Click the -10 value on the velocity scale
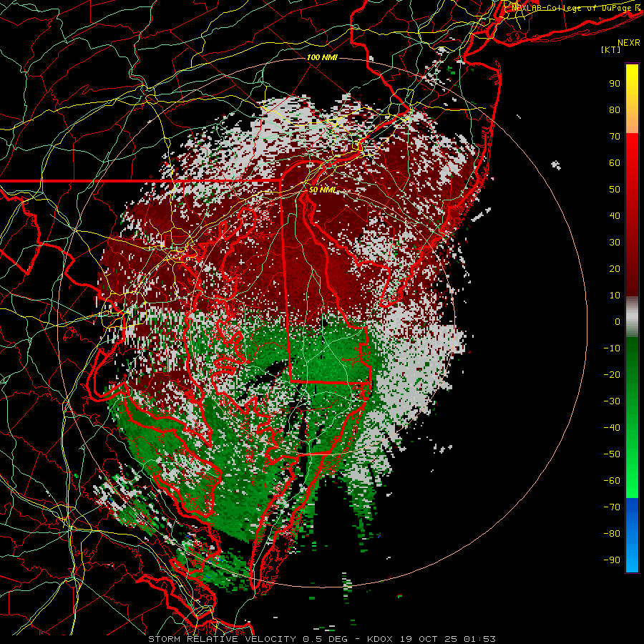The width and height of the screenshot is (644, 644). pos(612,348)
